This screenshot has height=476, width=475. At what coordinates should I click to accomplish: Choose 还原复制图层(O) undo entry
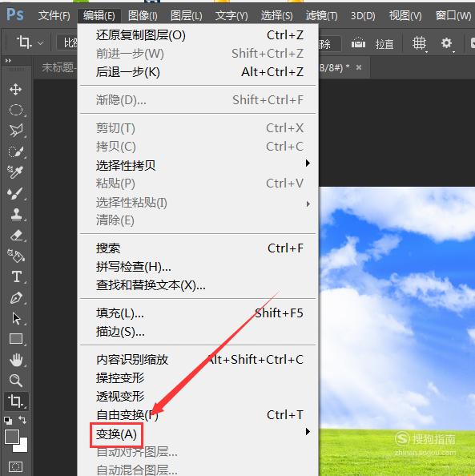(198, 35)
